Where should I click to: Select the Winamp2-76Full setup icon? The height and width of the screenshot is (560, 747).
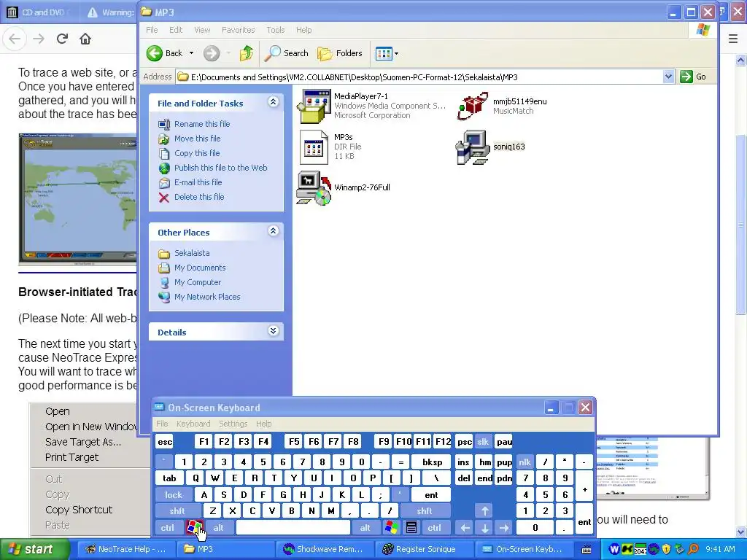pos(314,188)
